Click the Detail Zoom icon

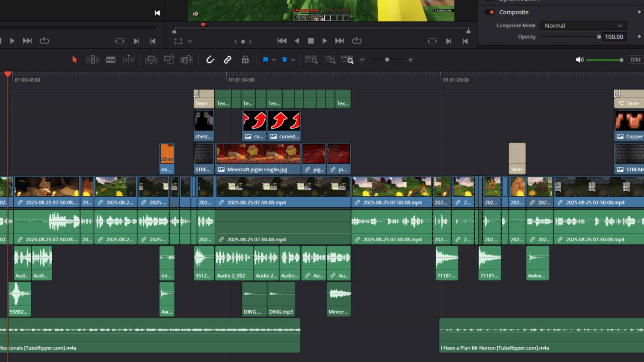coord(329,59)
